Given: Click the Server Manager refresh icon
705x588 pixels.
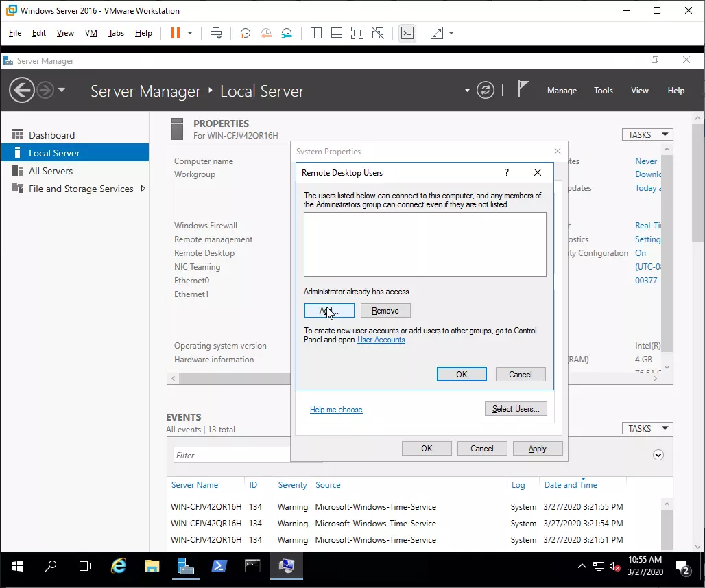Looking at the screenshot, I should coord(486,90).
